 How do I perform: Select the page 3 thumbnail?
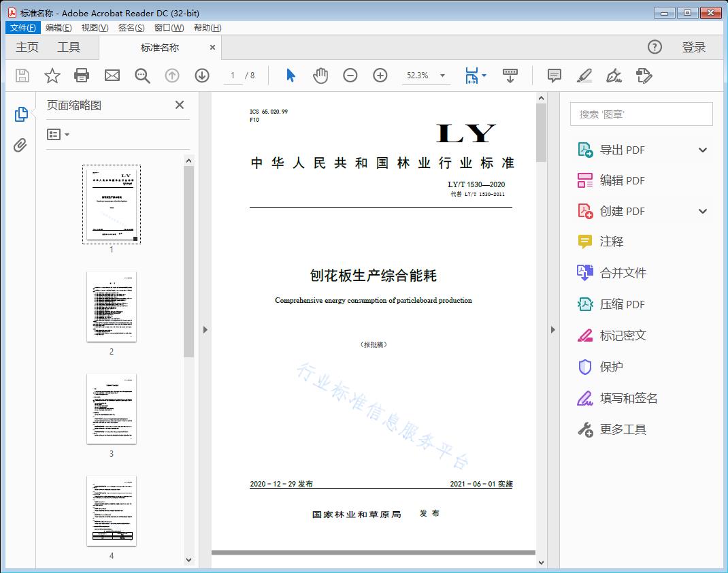tap(112, 408)
